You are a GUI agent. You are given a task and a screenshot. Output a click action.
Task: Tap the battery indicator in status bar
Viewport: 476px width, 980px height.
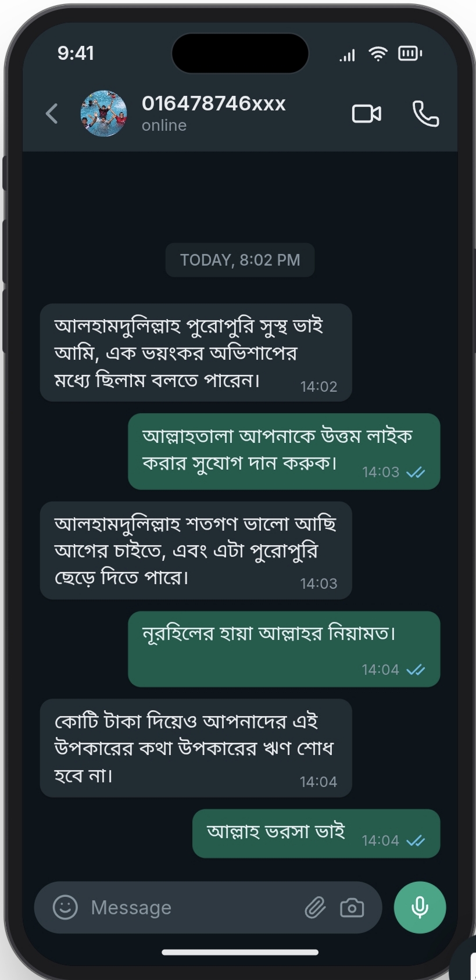[x=410, y=53]
